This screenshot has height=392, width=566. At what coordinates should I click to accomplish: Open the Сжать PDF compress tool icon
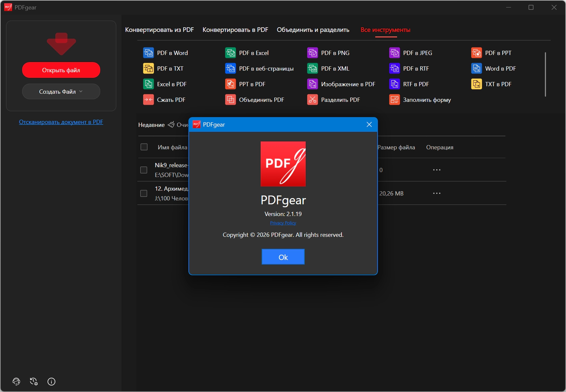point(148,100)
